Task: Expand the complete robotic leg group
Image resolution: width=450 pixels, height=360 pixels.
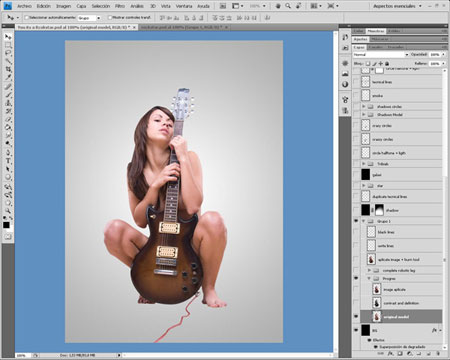Action: [369, 270]
